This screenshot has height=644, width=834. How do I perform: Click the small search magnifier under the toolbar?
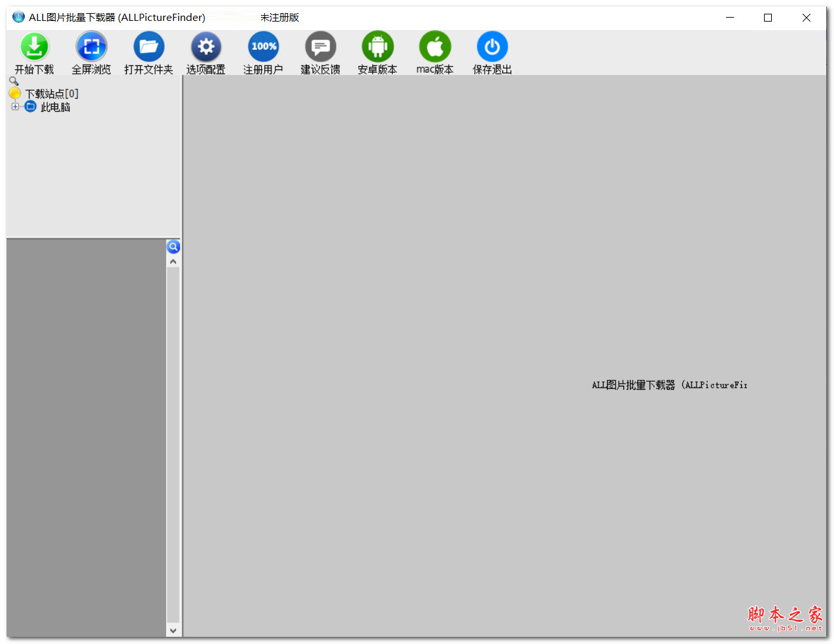[x=13, y=80]
